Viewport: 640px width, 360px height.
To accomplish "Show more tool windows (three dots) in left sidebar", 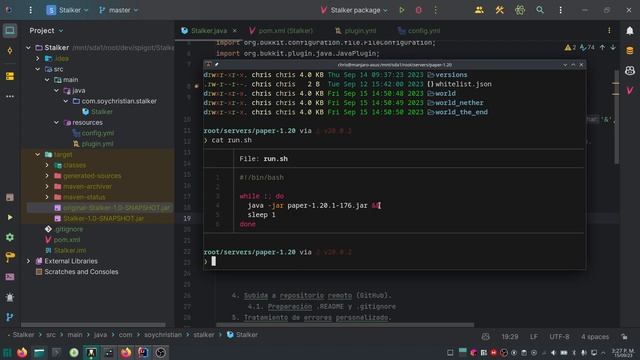I will (10, 96).
